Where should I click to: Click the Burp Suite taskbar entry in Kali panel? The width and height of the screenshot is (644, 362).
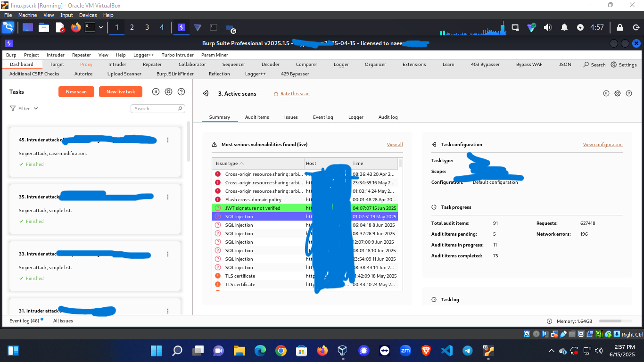181,27
